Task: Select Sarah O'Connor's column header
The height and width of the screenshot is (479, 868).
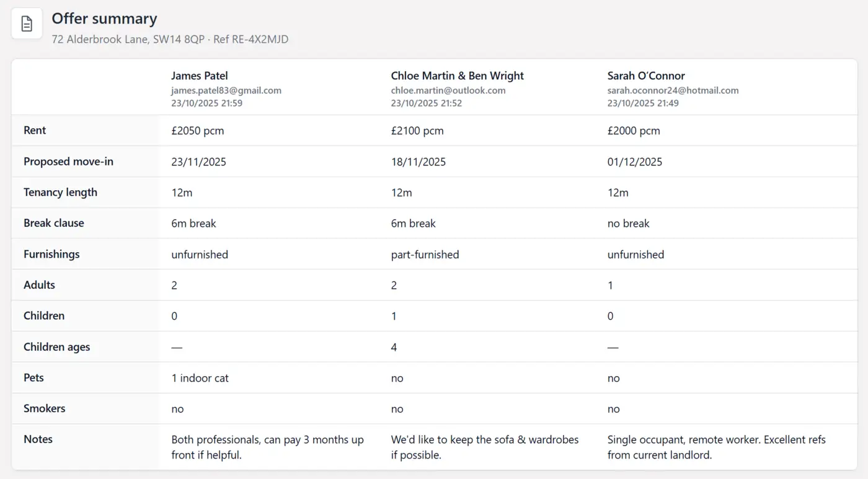Action: pos(646,75)
